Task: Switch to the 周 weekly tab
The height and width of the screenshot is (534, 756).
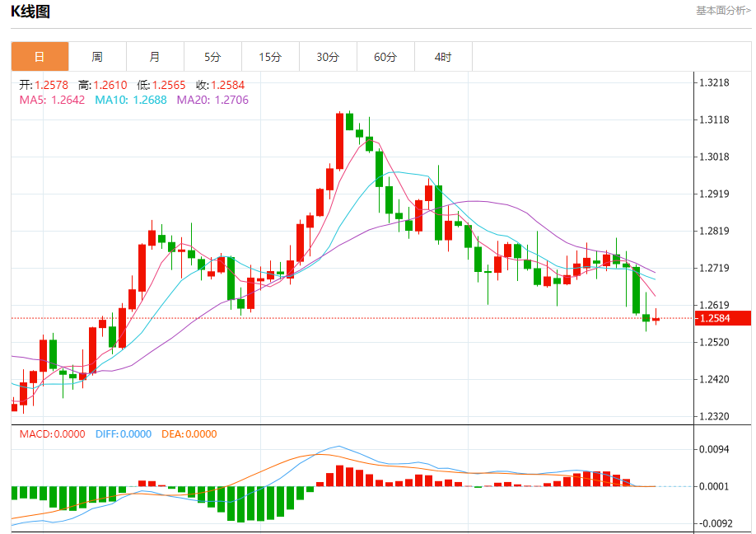Action: [x=97, y=57]
